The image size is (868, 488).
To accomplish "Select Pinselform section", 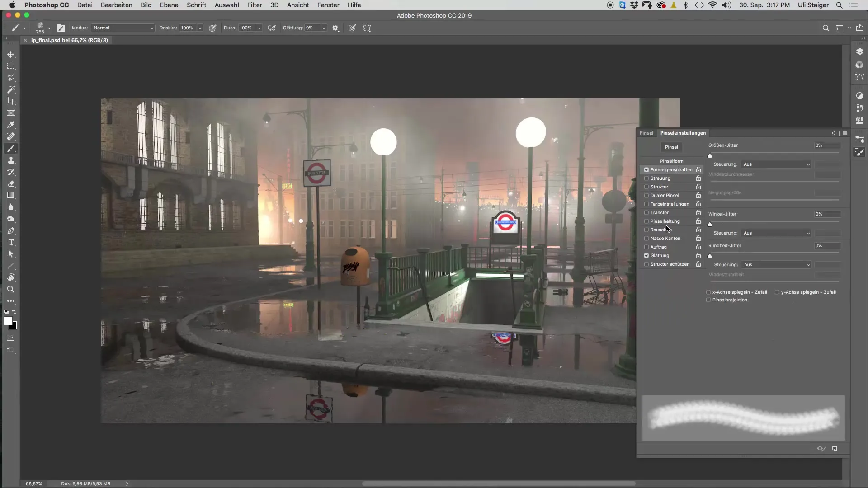I will click(671, 161).
